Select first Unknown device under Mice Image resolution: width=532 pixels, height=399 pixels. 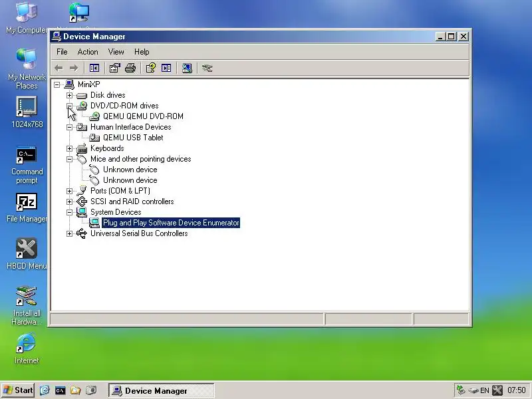click(130, 170)
